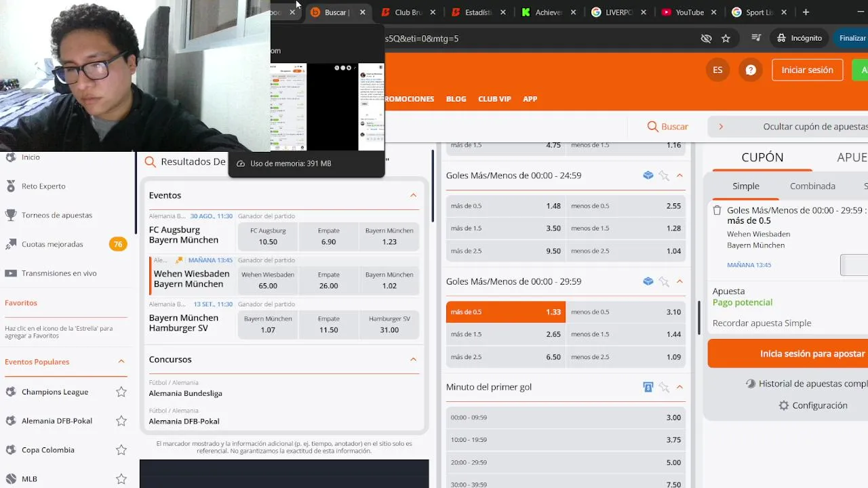The width and height of the screenshot is (868, 488).
Task: Click the stake amount input in coupon
Action: click(x=854, y=265)
